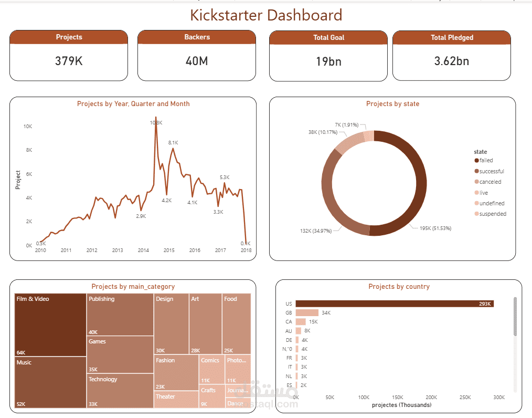Image resolution: width=532 pixels, height=418 pixels.
Task: Click the 2016 x-axis label
Action: point(195,250)
